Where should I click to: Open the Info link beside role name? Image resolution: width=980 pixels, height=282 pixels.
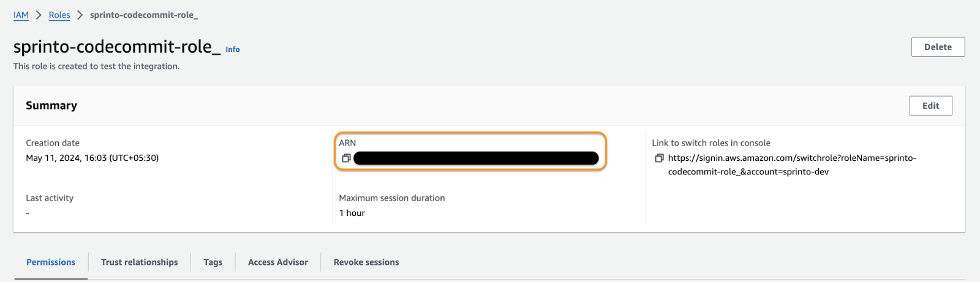tap(233, 50)
